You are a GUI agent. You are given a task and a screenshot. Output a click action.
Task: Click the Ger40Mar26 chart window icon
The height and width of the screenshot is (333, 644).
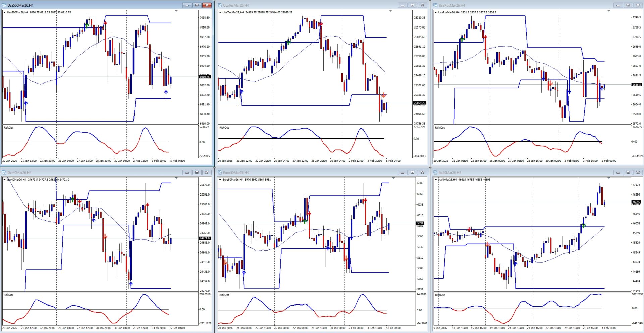coord(4,173)
